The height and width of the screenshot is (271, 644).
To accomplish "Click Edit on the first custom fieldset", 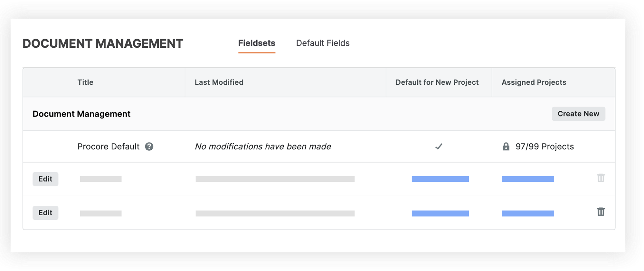I will click(45, 179).
